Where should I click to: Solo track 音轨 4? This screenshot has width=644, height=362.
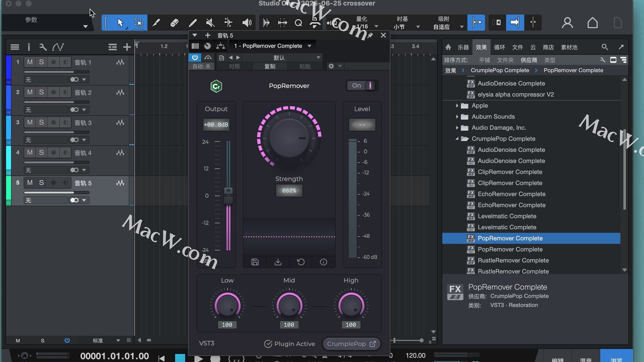click(41, 153)
